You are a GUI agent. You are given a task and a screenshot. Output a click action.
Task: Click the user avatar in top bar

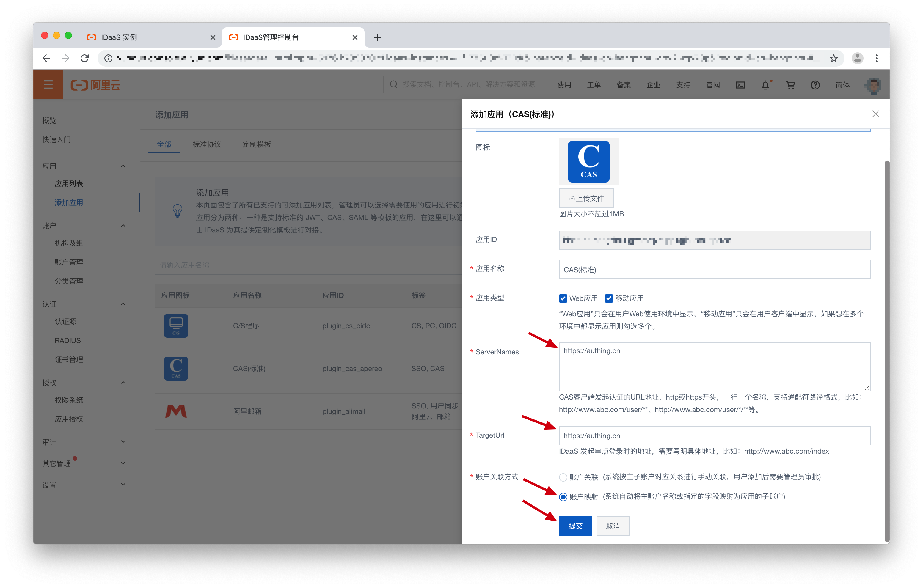(873, 85)
